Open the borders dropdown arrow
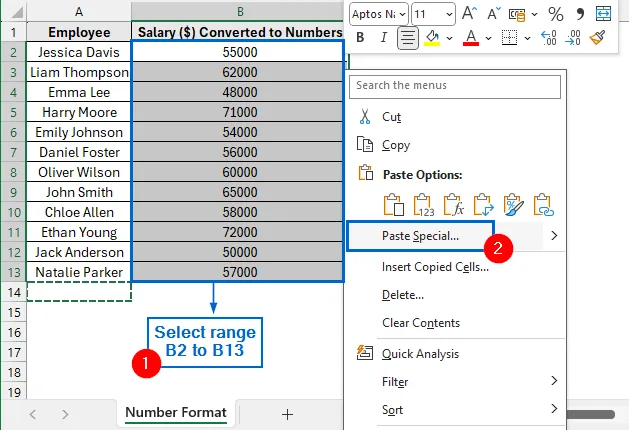Viewport: 629px width, 430px height. pos(527,38)
